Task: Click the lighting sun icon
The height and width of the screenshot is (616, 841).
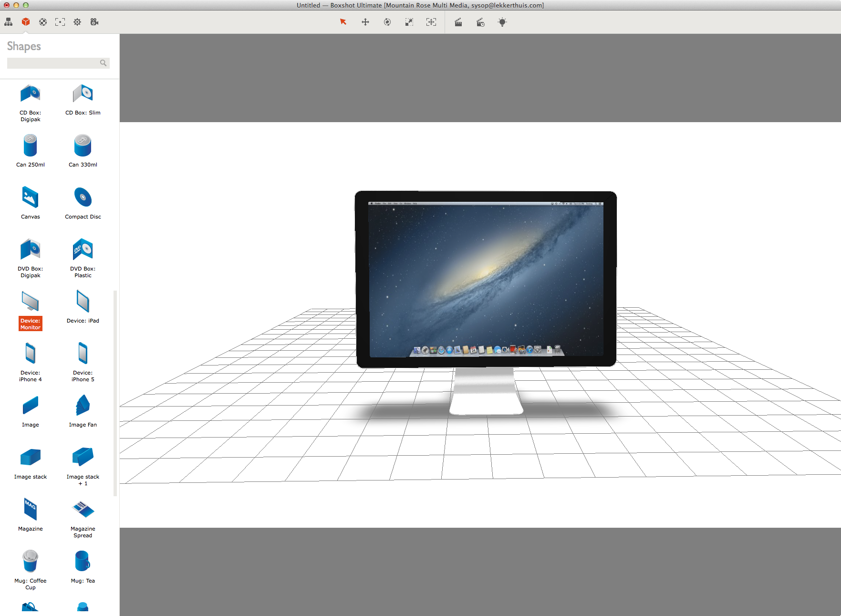Action: pos(502,22)
